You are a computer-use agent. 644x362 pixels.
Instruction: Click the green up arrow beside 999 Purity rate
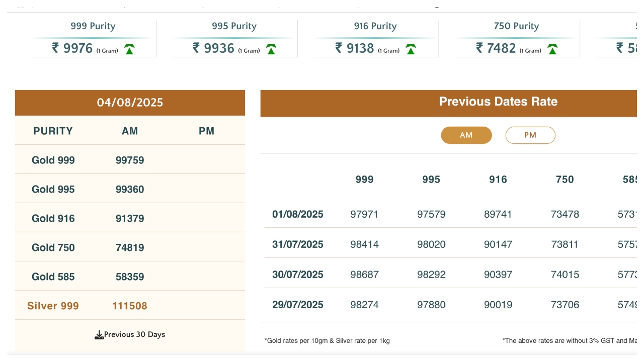tap(129, 49)
